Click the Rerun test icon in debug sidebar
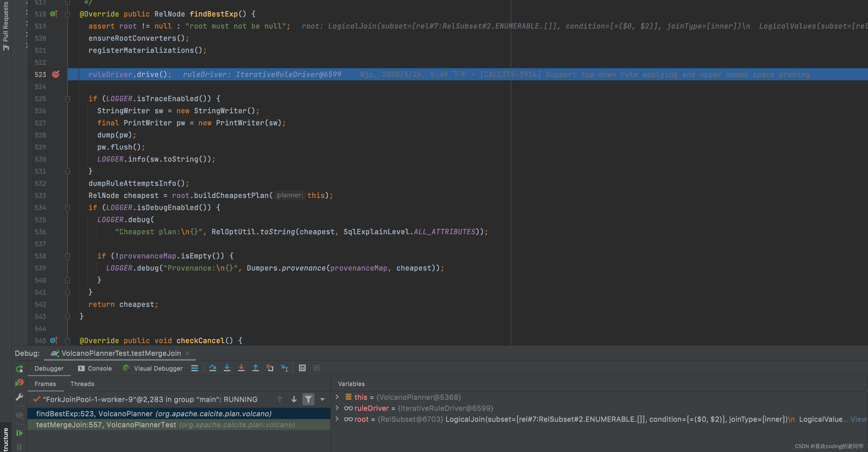 coord(20,369)
